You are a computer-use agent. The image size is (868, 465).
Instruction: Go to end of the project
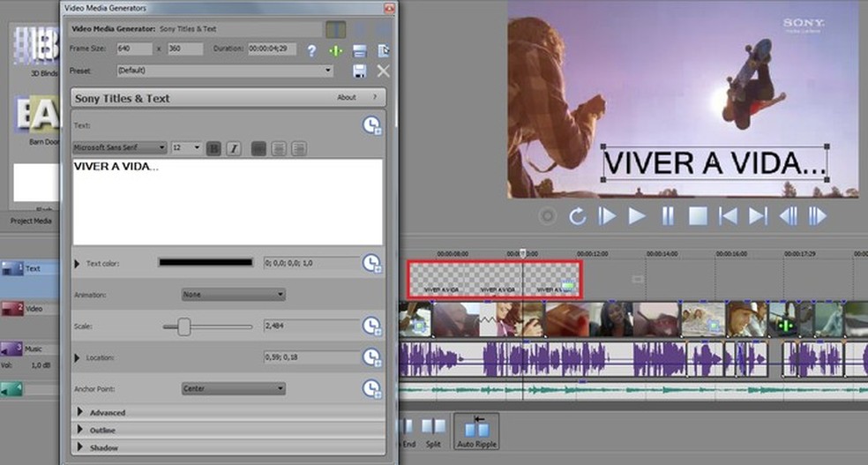click(x=758, y=216)
